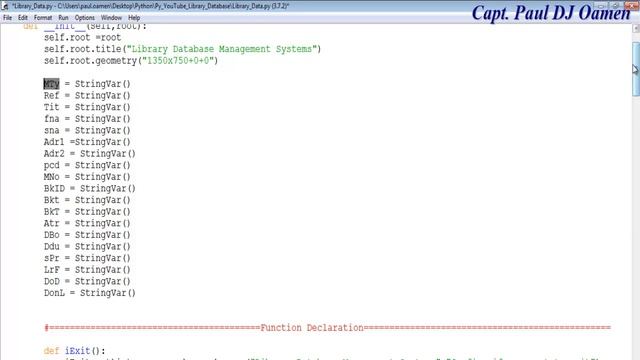Click the line 'Adr2 = StringVar()'
The image size is (640, 360).
click(x=90, y=154)
